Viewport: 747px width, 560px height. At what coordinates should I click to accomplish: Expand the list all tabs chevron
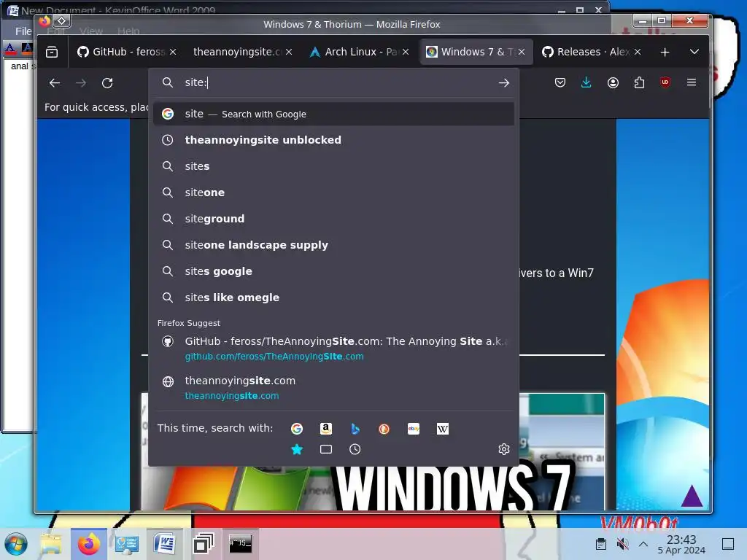(694, 52)
